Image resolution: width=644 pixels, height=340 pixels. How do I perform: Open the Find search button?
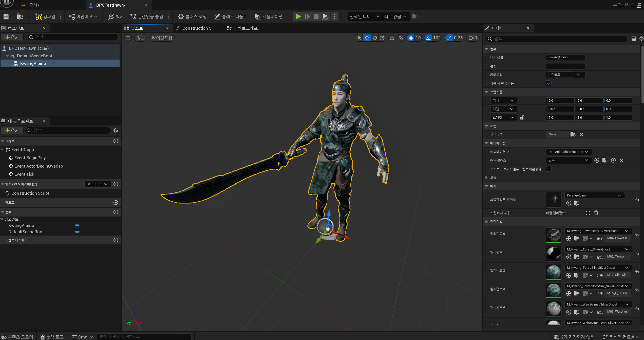(x=116, y=16)
